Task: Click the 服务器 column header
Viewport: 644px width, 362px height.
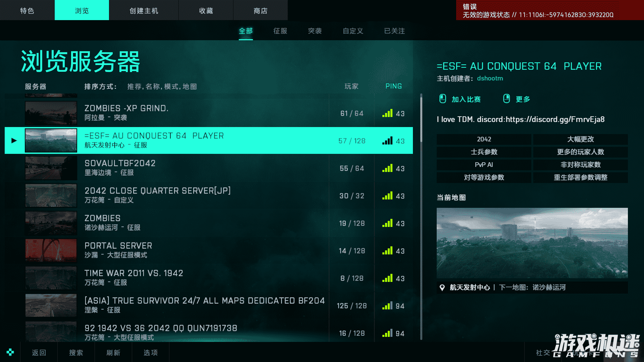Action: pos(36,86)
